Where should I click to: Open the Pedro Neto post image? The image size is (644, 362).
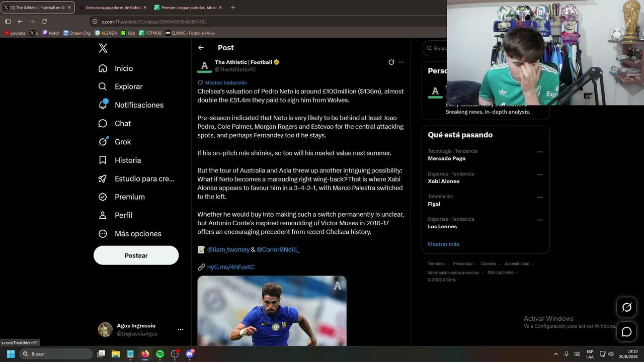coord(272,311)
